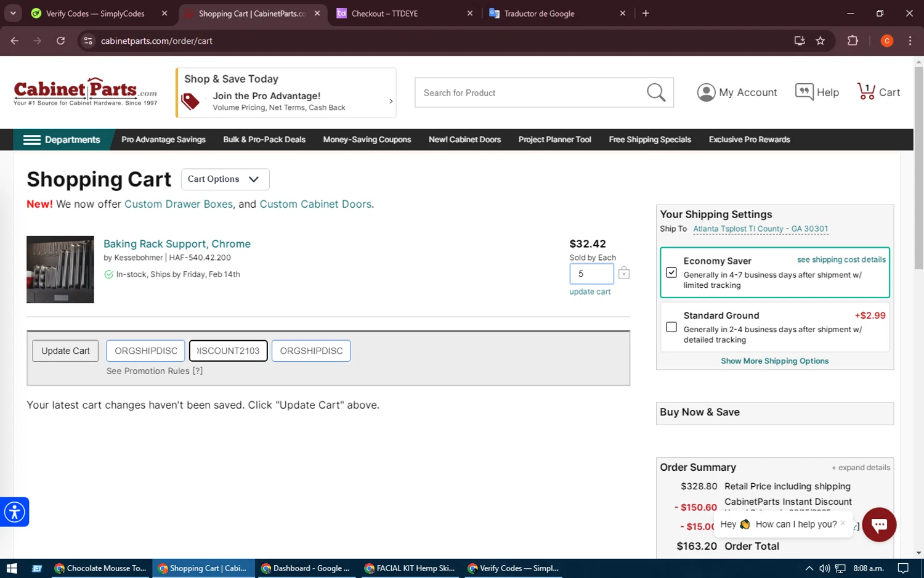Open My Account profile icon

pyautogui.click(x=706, y=92)
